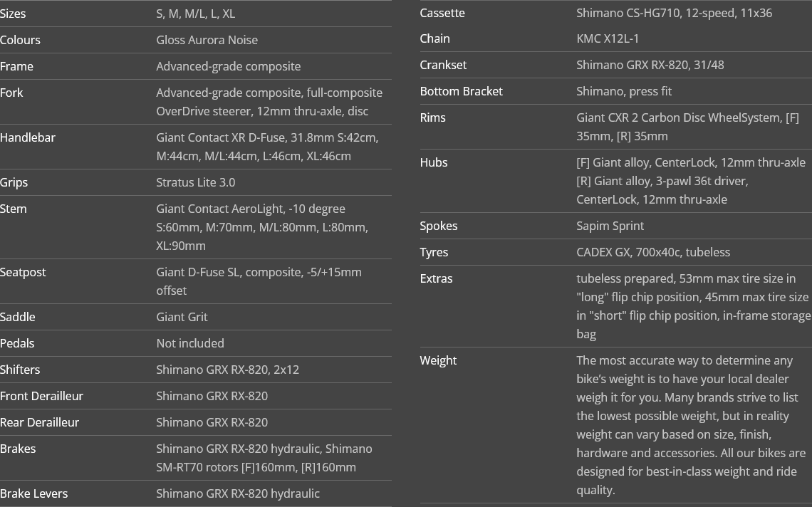The image size is (812, 507).
Task: Click the Stem row label
Action: (14, 209)
